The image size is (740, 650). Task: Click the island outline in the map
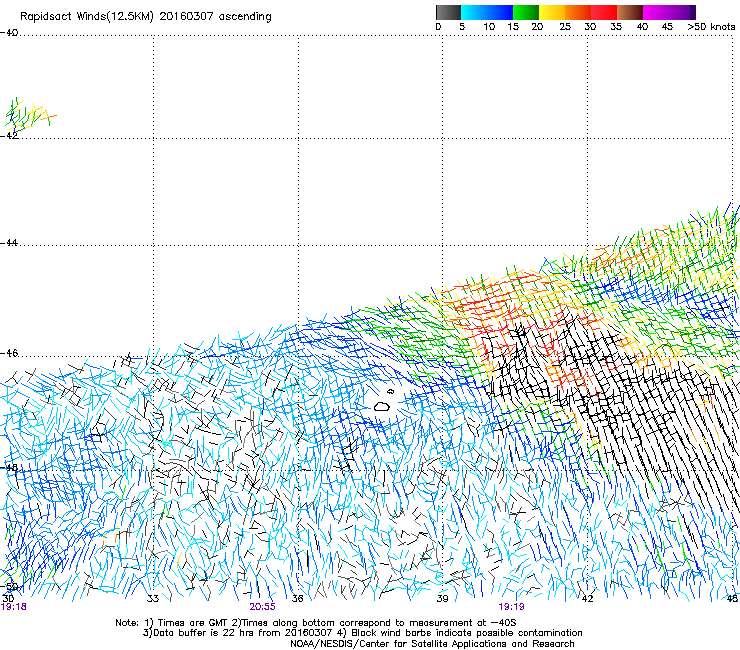(381, 406)
